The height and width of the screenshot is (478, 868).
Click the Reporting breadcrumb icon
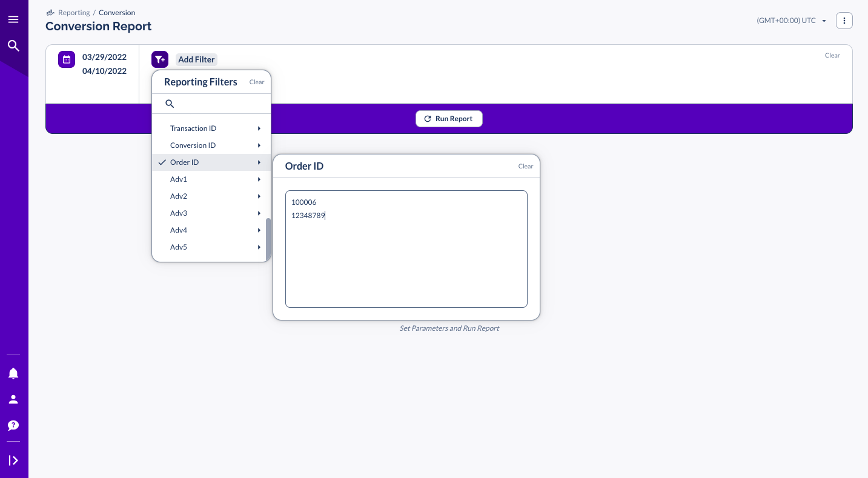[x=50, y=13]
